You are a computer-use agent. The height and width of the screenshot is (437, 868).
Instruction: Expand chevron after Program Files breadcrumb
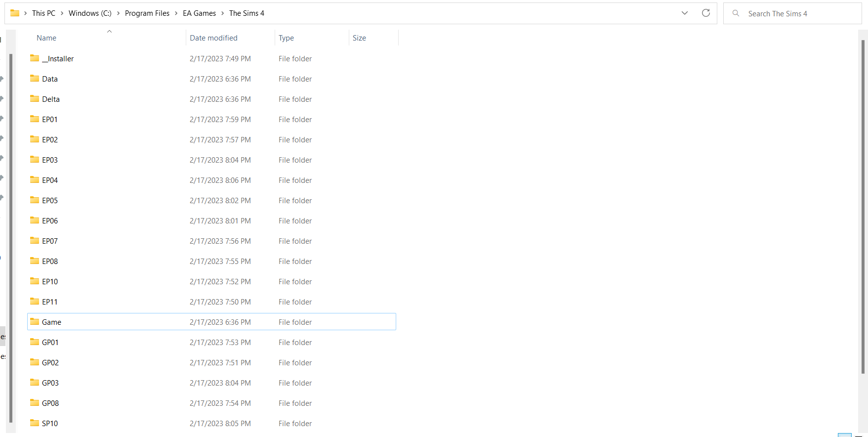point(176,13)
